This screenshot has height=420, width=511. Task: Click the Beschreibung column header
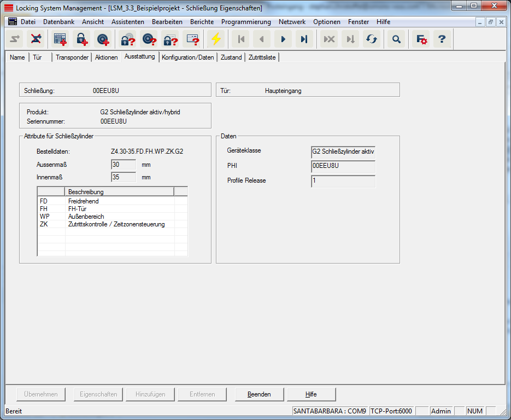point(119,192)
